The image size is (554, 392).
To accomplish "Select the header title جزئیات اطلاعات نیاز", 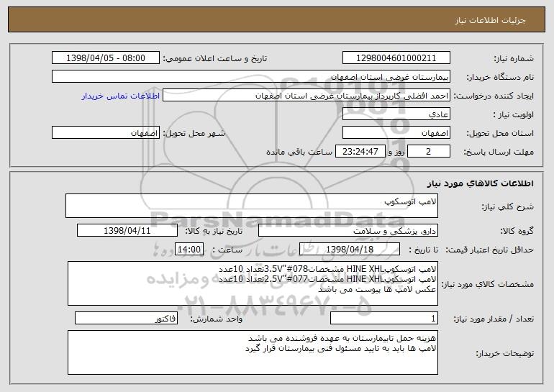I will click(490, 20).
